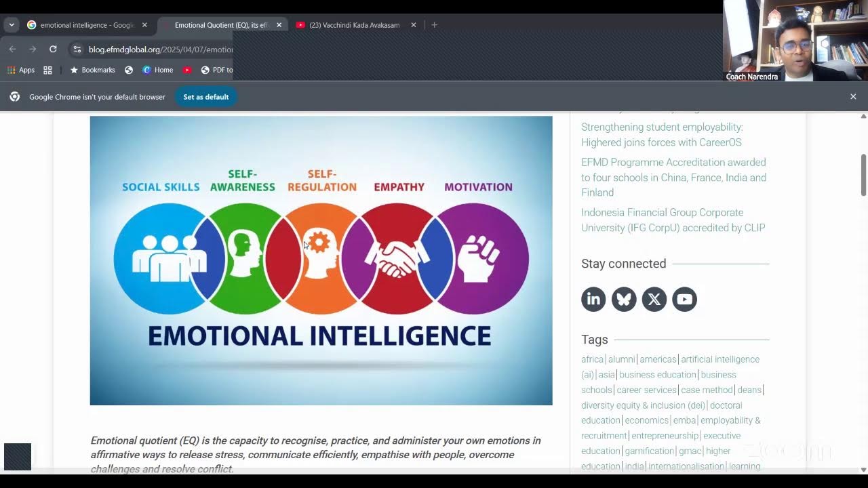Go forward to the next page

pyautogui.click(x=33, y=49)
